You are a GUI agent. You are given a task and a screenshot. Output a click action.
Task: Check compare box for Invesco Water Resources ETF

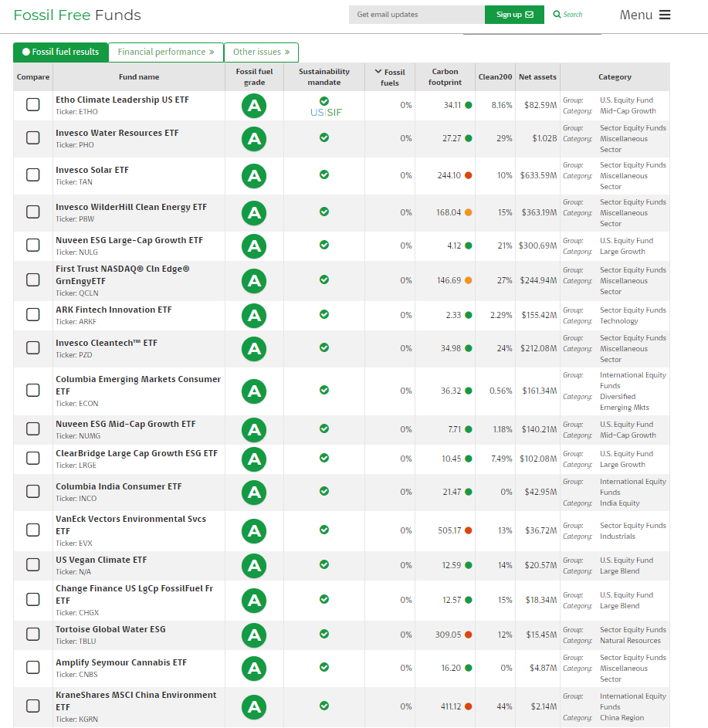[33, 137]
